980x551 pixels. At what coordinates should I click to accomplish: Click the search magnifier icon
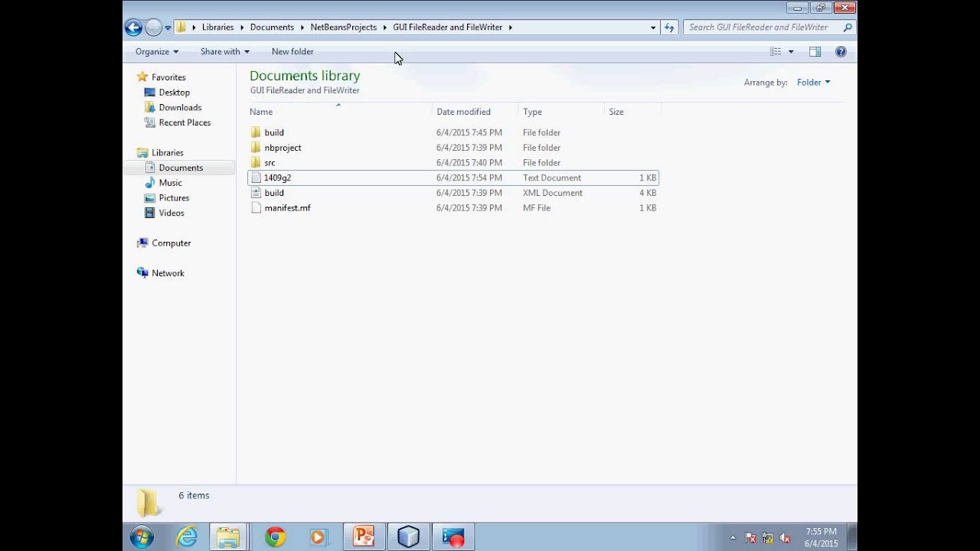[847, 28]
